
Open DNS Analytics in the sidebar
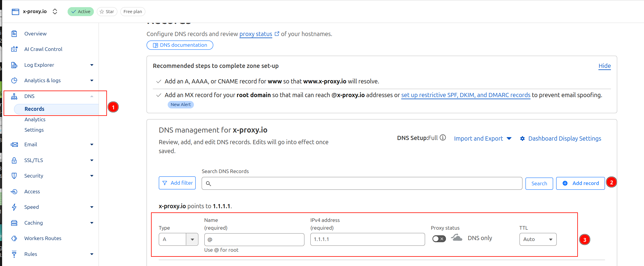(35, 119)
